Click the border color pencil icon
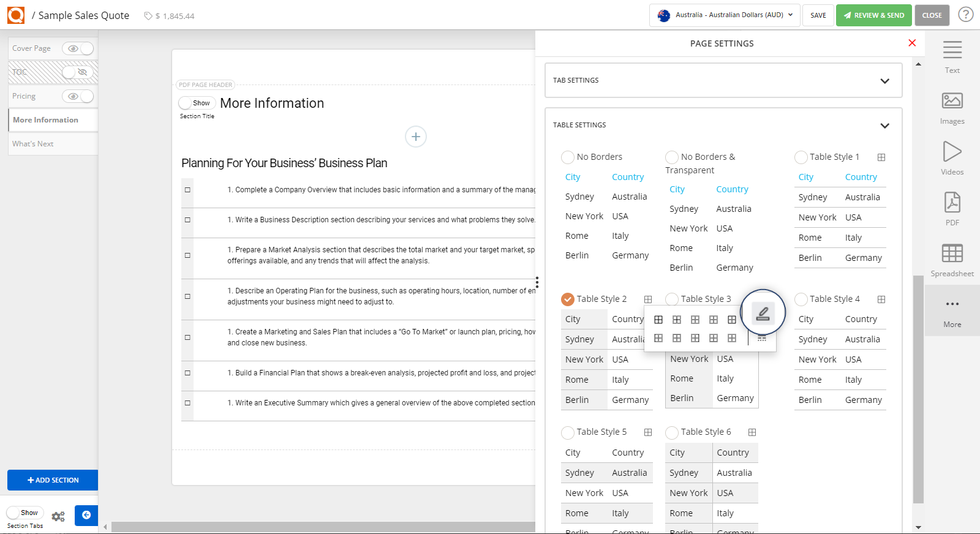The width and height of the screenshot is (980, 534). point(763,314)
